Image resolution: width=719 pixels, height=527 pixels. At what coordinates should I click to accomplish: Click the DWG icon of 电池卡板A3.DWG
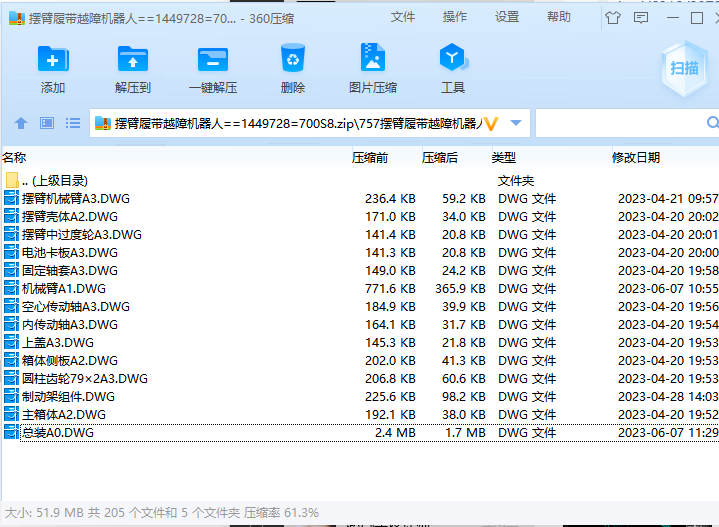[x=11, y=253]
